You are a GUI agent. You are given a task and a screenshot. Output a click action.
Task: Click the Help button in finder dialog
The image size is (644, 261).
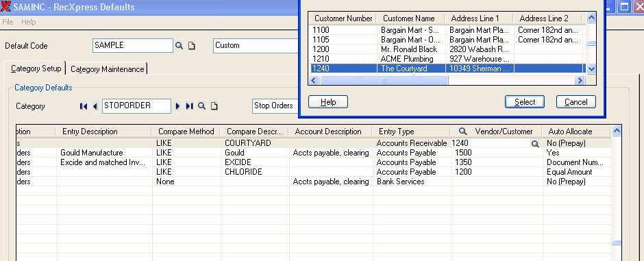[x=327, y=102]
